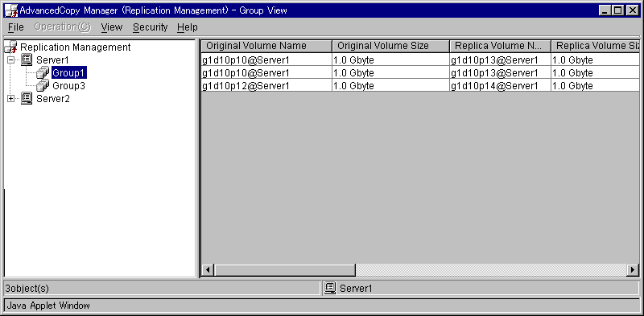Click first row g1d10p13@Server1 replica volume
This screenshot has width=644, height=316.
pyautogui.click(x=500, y=60)
